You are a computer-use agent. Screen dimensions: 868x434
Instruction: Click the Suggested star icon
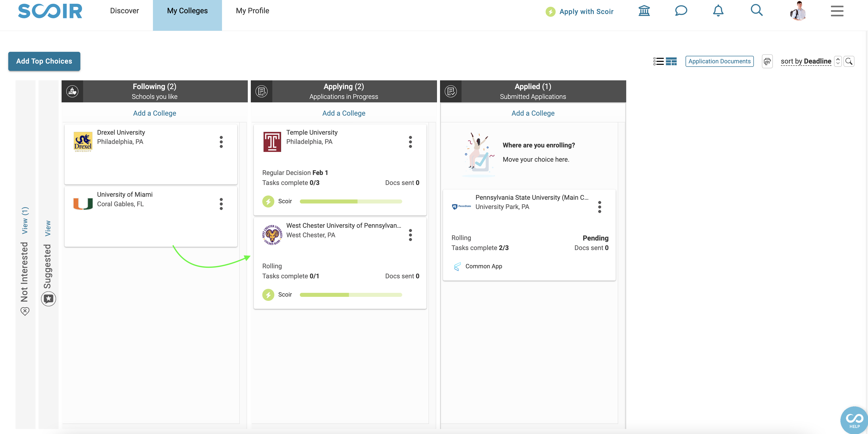coord(49,299)
